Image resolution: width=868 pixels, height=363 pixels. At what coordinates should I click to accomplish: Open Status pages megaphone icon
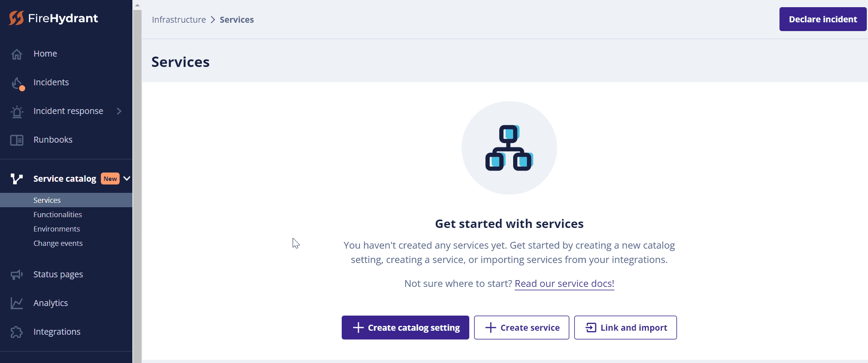(x=17, y=275)
